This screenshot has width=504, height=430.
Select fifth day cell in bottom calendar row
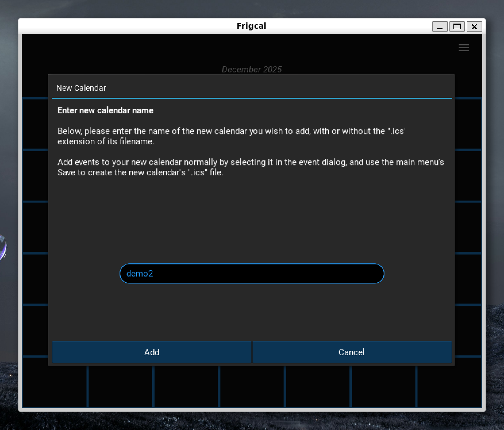[318, 387]
